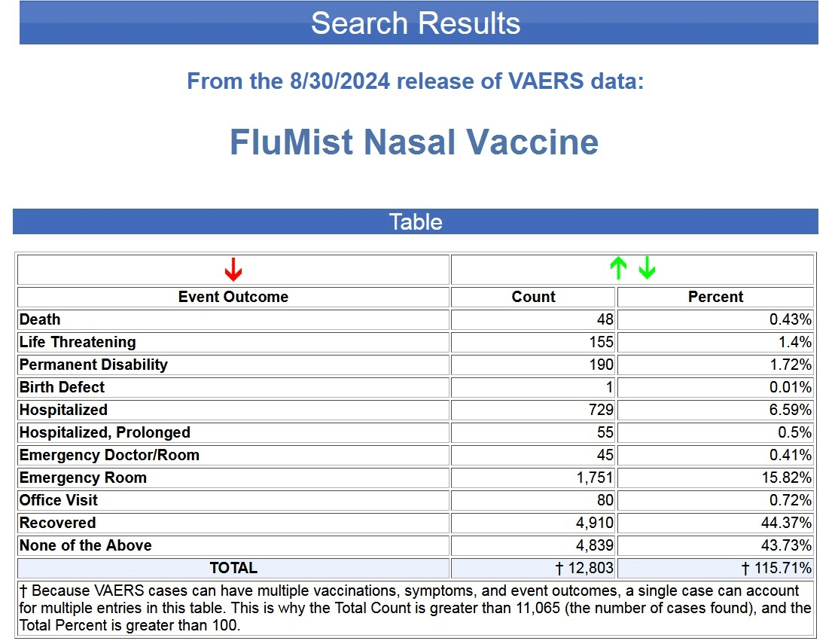The width and height of the screenshot is (835, 644).
Task: Click the Event Outcome column header
Action: click(233, 297)
